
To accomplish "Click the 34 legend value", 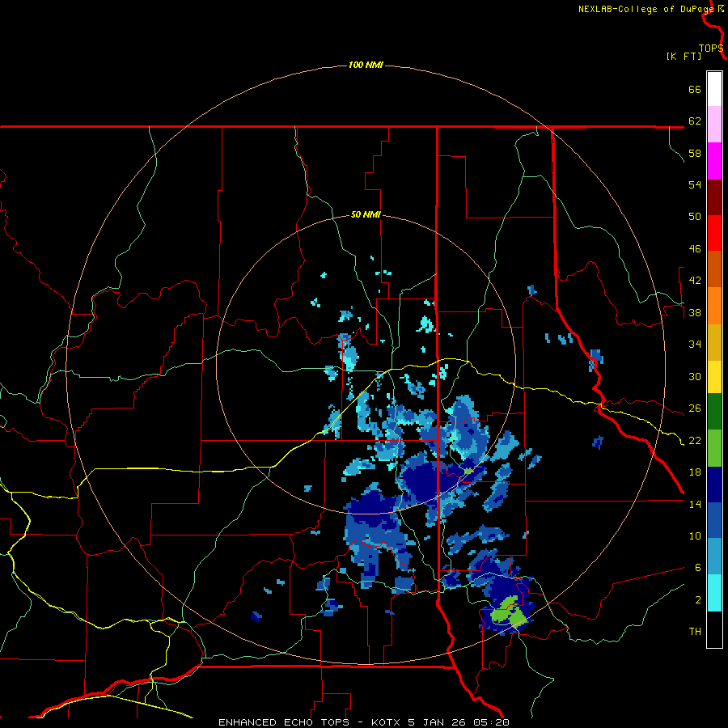I will [x=695, y=345].
